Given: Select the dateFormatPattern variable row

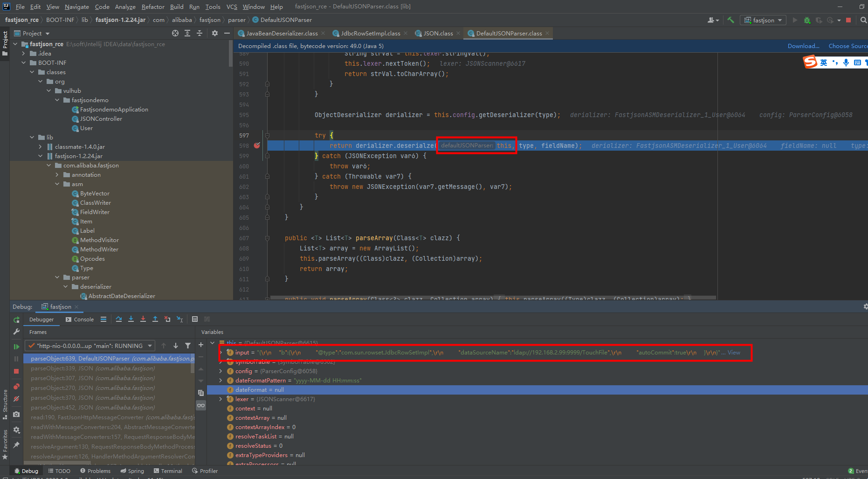Looking at the screenshot, I should click(x=537, y=380).
